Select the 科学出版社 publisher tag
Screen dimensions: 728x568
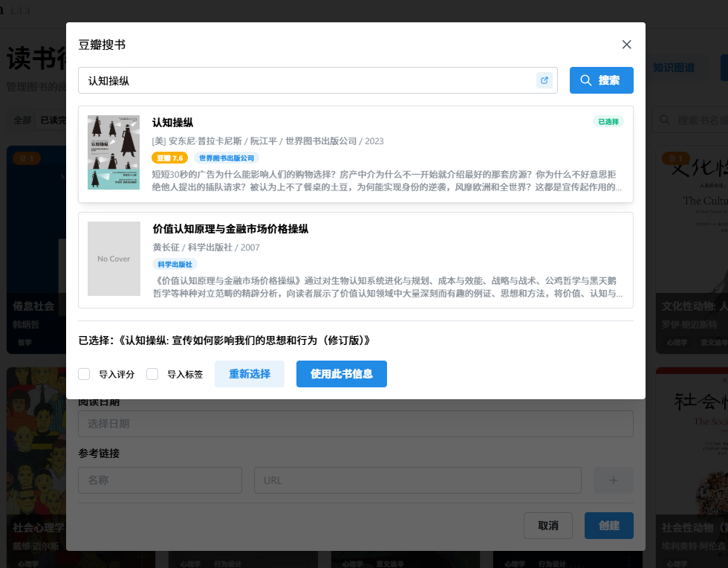(176, 264)
